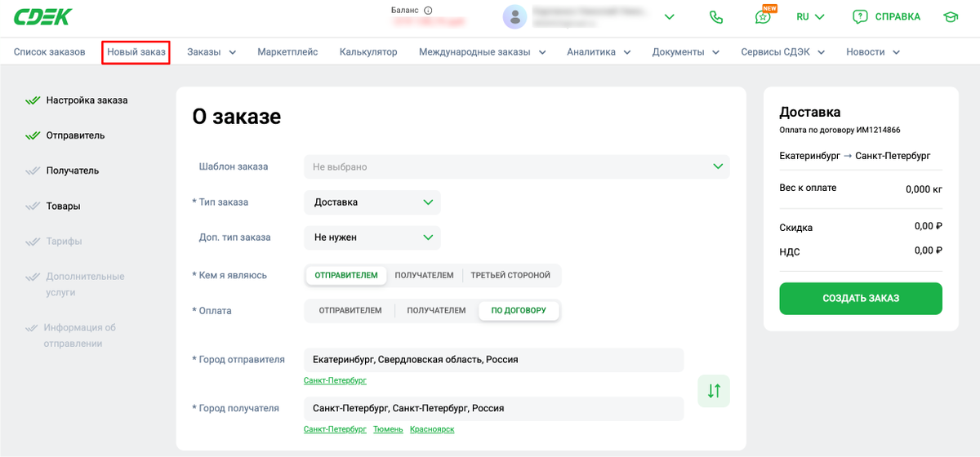
Task: Click Город получателя input field
Action: (493, 409)
